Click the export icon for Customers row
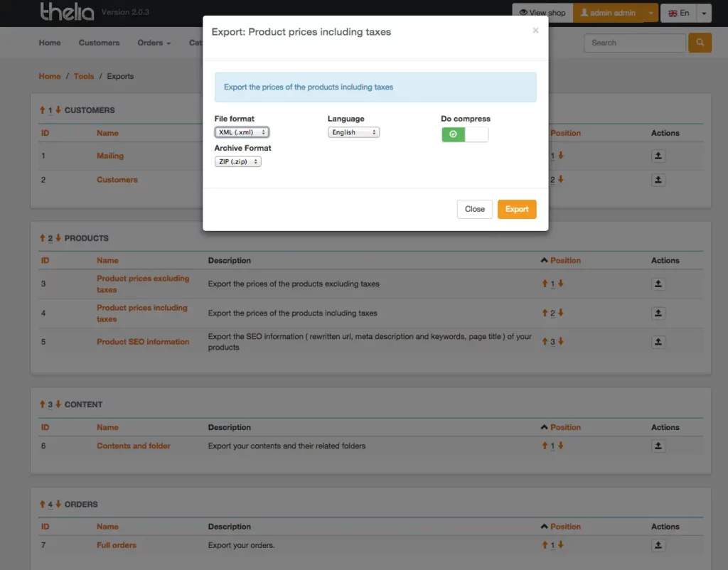728x570 pixels. pos(658,180)
